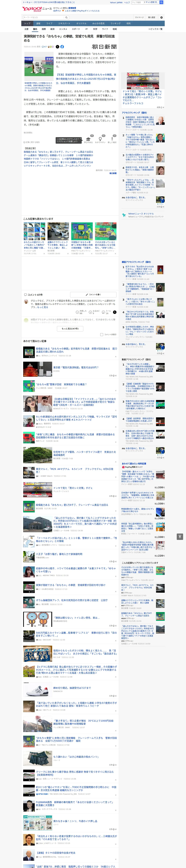Share the article on X from the headline

[x=57, y=47]
